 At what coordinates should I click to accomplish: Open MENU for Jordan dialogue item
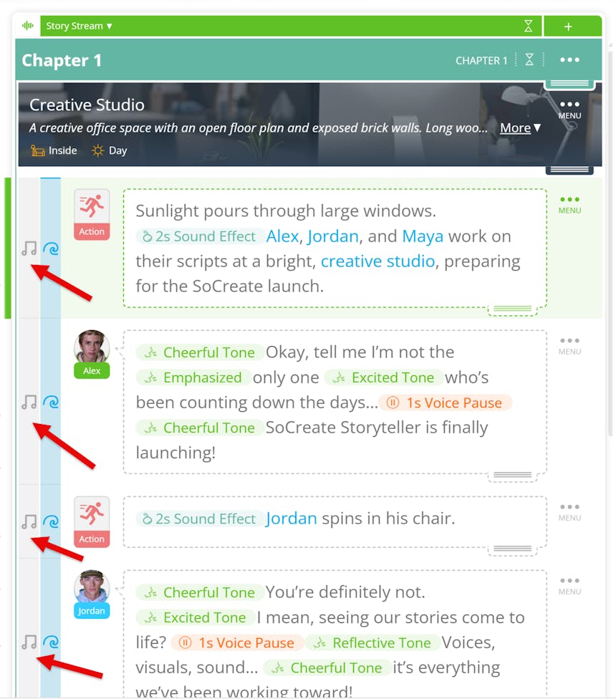click(x=569, y=586)
